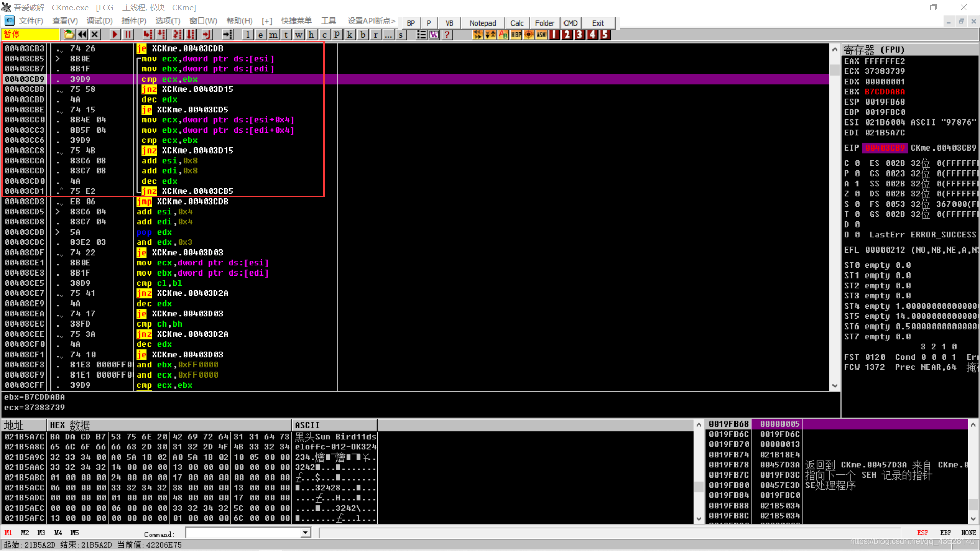Open CMD from the quick bar
The height and width of the screenshot is (551, 980).
(x=571, y=23)
